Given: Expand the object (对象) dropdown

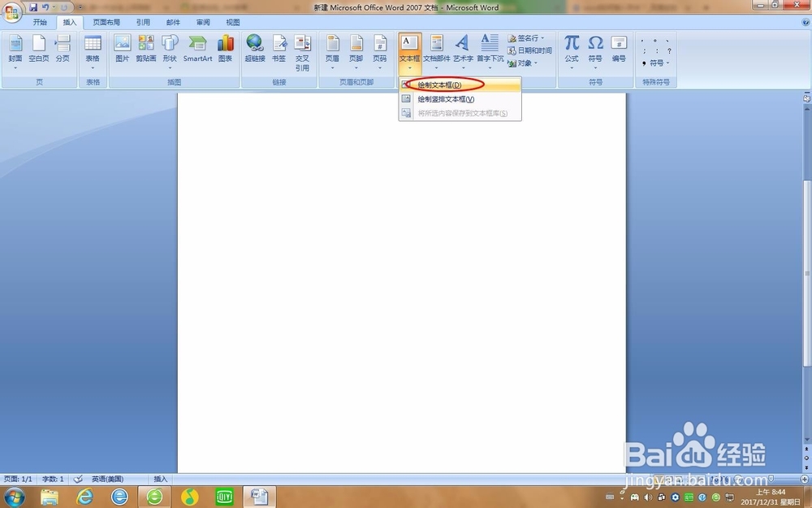Looking at the screenshot, I should coord(536,63).
